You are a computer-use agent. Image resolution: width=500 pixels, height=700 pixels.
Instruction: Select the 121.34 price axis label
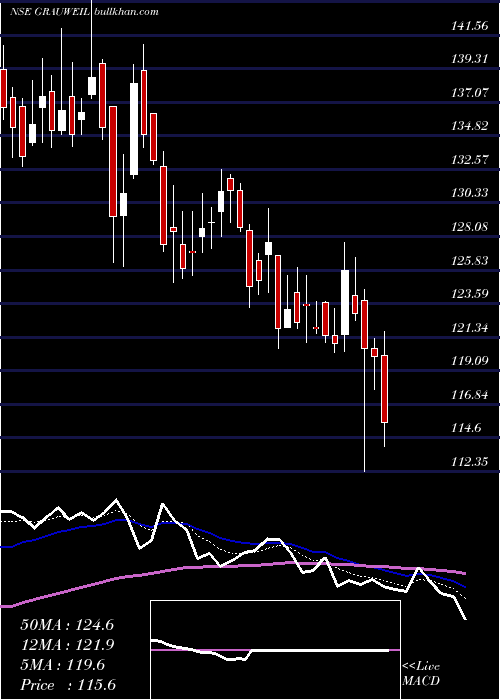pos(470,328)
